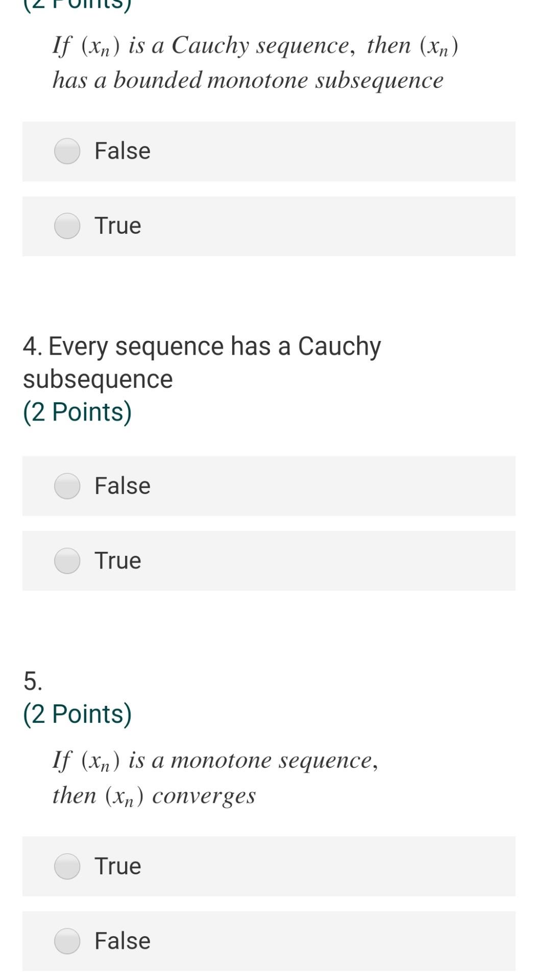The width and height of the screenshot is (538, 980).
Task: Click the True answer row for question 4
Action: click(269, 560)
